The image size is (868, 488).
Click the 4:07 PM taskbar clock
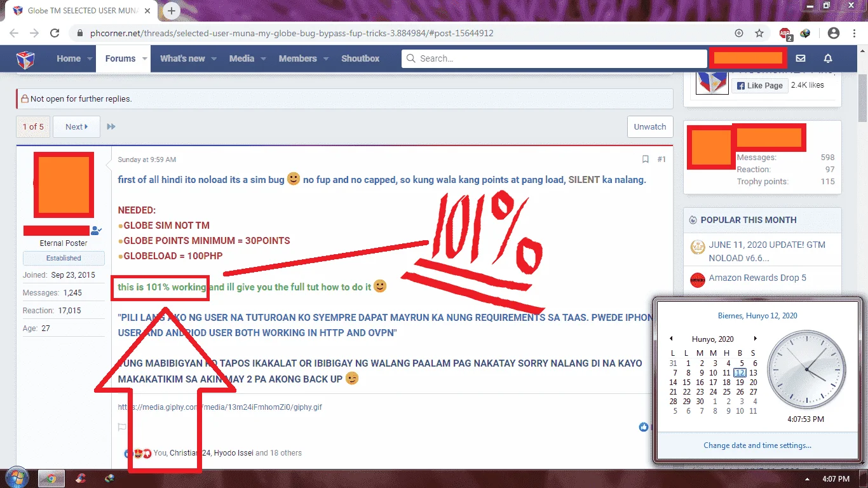[x=836, y=479]
